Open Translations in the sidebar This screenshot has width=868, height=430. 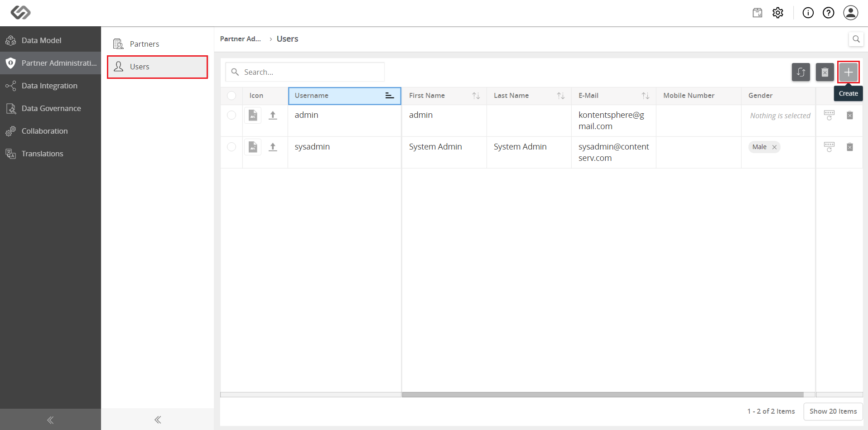coord(50,154)
